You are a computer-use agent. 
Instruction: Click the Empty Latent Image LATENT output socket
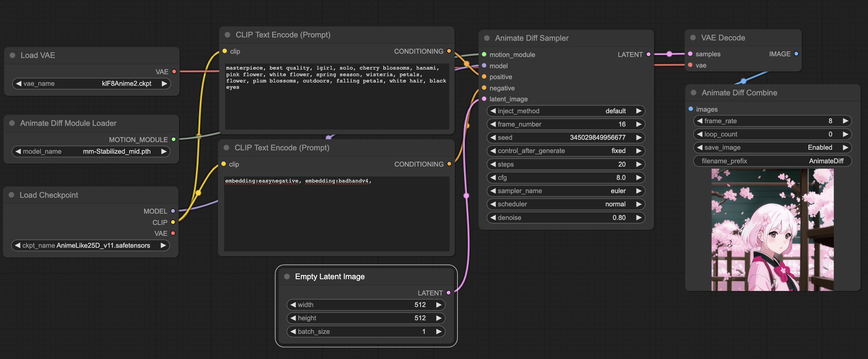tap(448, 292)
